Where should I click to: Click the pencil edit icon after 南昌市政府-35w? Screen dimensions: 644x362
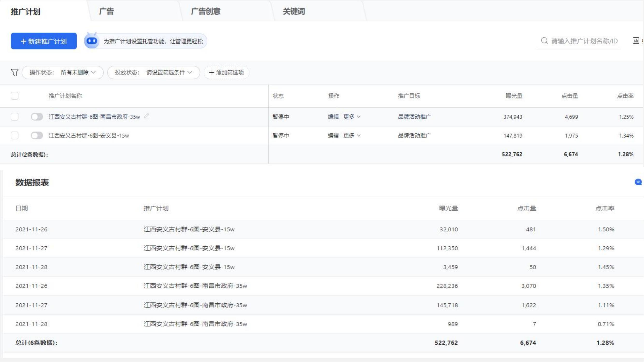[x=147, y=116]
